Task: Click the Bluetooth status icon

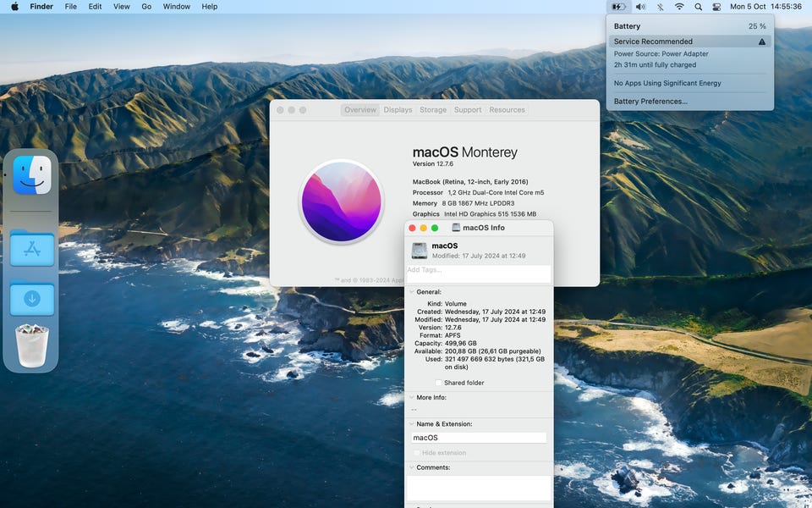Action: (661, 7)
